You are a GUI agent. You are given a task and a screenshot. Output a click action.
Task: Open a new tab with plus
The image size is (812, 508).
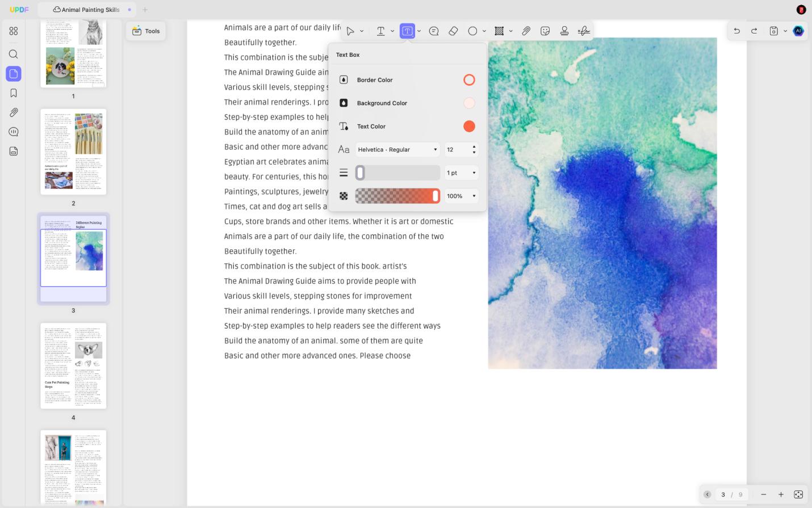click(x=145, y=10)
